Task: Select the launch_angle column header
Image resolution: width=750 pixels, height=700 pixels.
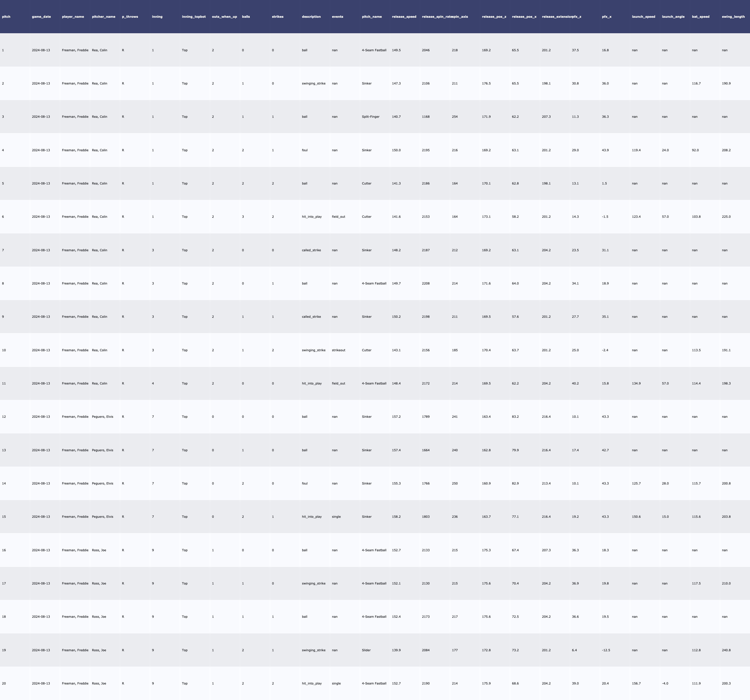Action: [673, 16]
